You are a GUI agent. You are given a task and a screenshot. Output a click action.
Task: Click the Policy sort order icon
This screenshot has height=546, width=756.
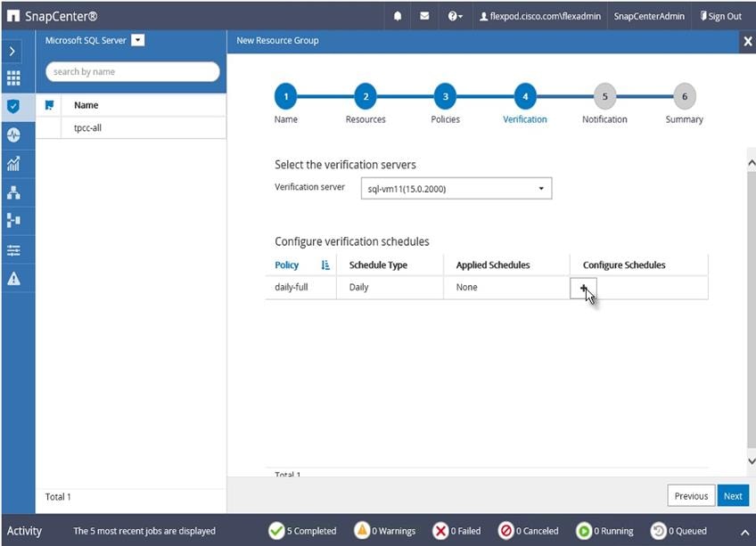coord(325,265)
